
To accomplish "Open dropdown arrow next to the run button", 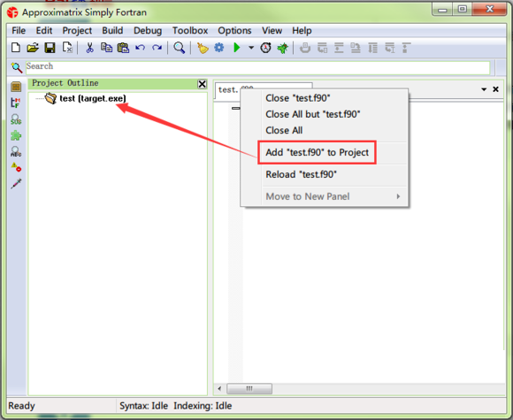I will [251, 48].
